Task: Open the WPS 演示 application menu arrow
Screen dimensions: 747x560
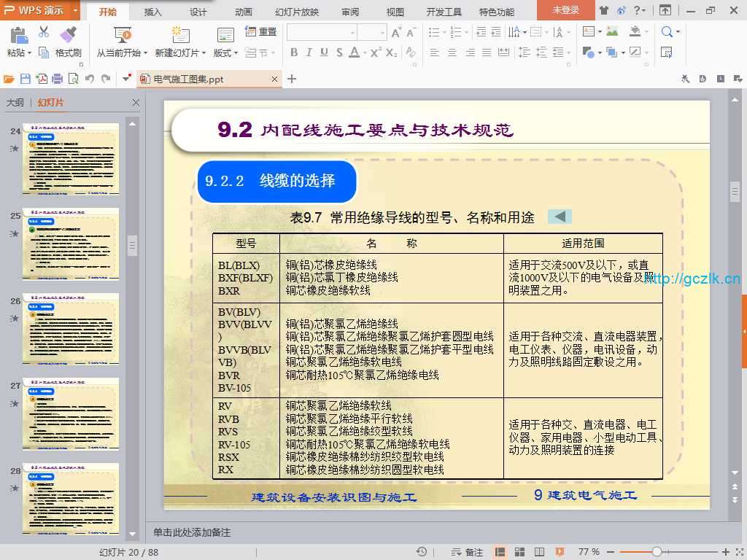Action: coord(76,11)
